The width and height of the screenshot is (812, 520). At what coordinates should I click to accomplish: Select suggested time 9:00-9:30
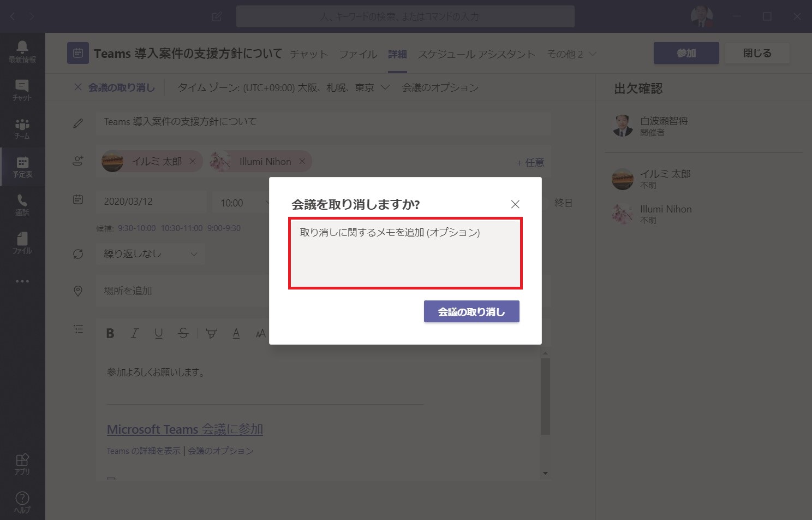click(x=224, y=228)
